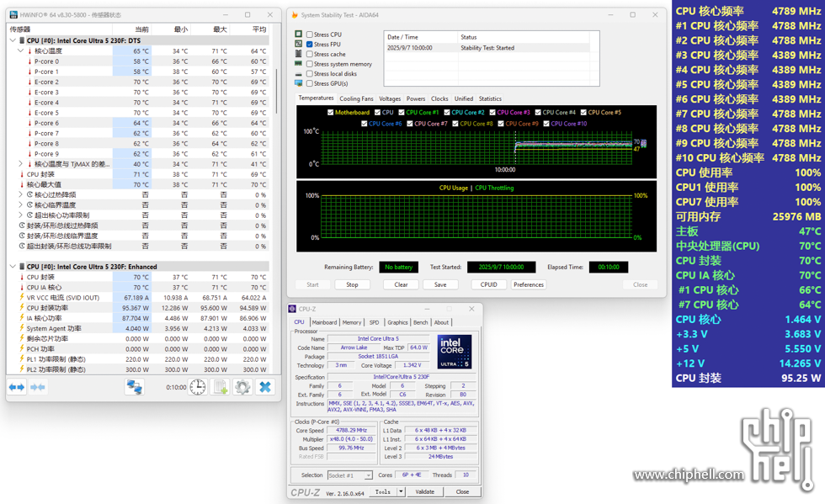Toggle the CPU Core #5 graph checkbox
Viewport: 825px width, 504px height.
tap(583, 112)
